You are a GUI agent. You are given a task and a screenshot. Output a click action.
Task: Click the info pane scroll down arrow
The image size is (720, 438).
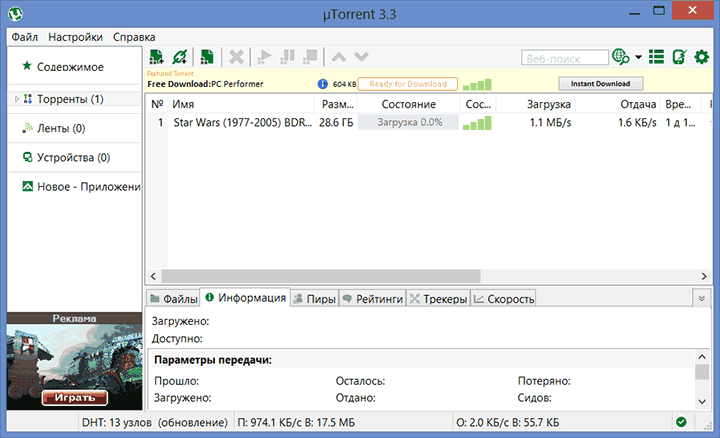click(702, 402)
